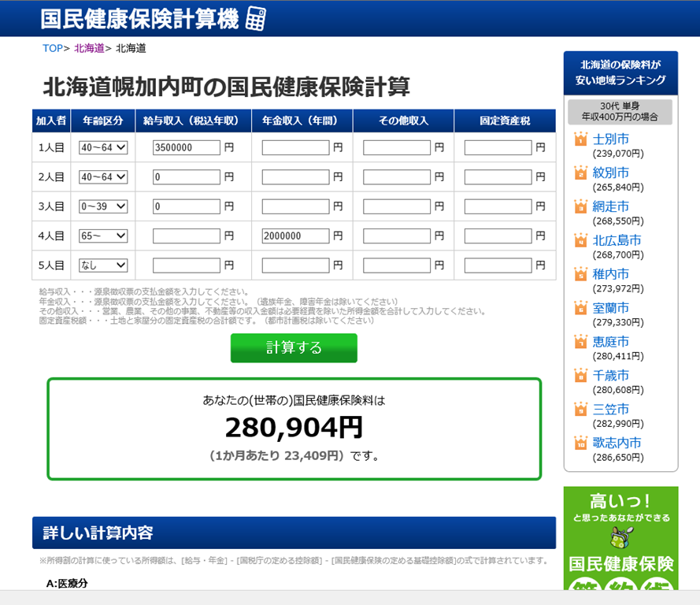Open the age category dropdown for 3人目

[x=103, y=206]
